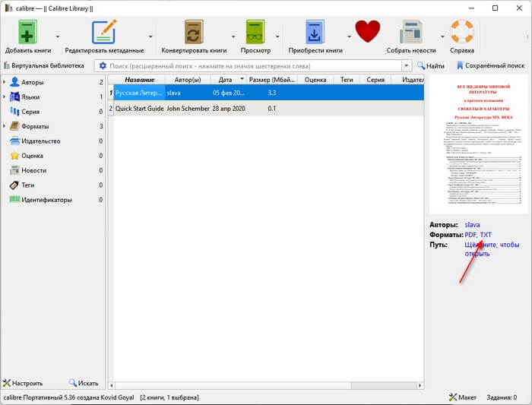The height and width of the screenshot is (405, 532).
Task: Click the Get books download icon
Action: click(315, 32)
